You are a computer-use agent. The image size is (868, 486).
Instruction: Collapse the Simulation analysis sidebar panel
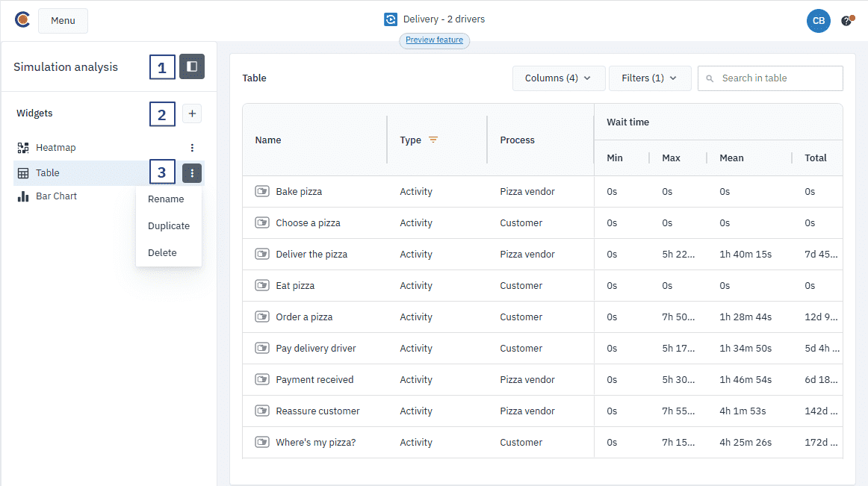(192, 66)
